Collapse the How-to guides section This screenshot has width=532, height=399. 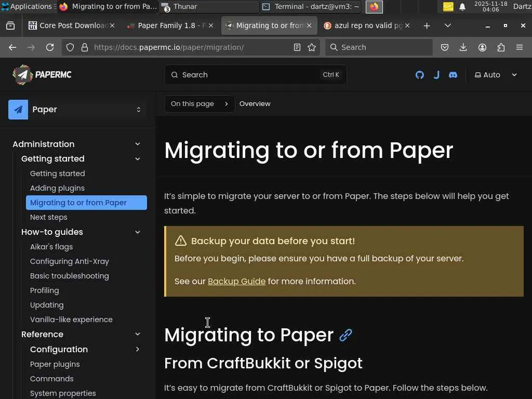coord(137,232)
